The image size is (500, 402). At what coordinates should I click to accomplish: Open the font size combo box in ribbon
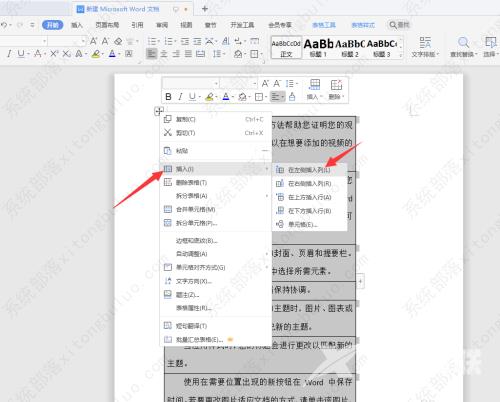[67, 41]
